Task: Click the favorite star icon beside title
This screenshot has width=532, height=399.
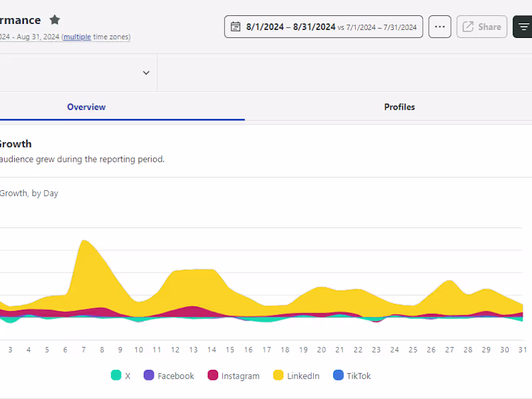Action: [55, 20]
